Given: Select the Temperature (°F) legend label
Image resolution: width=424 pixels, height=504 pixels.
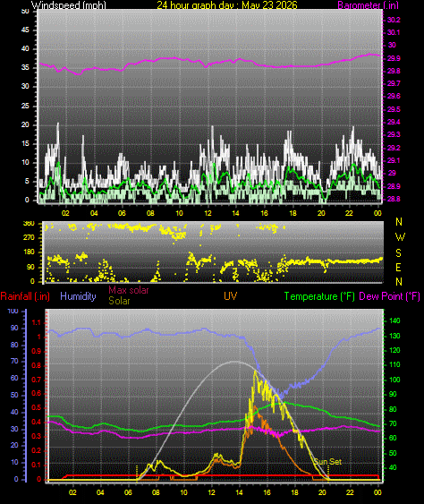Looking at the screenshot, I should coord(319,296).
